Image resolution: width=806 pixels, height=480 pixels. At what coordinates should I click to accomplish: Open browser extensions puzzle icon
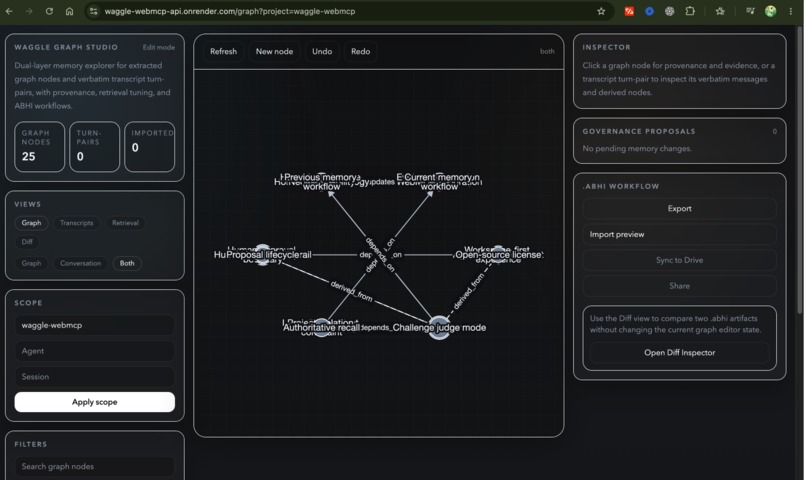(690, 11)
